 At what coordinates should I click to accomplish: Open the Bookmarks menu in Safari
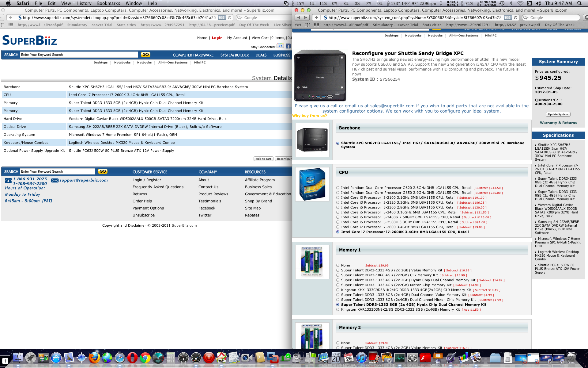click(x=108, y=3)
